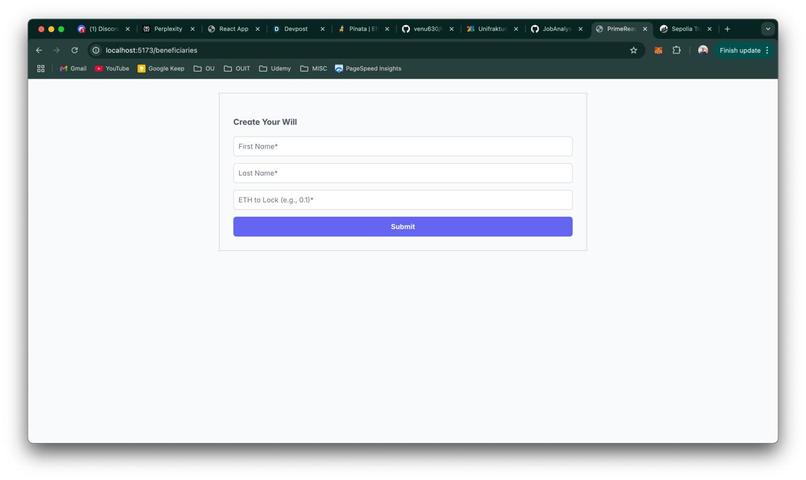Expand the OU bookmark folder

click(204, 68)
